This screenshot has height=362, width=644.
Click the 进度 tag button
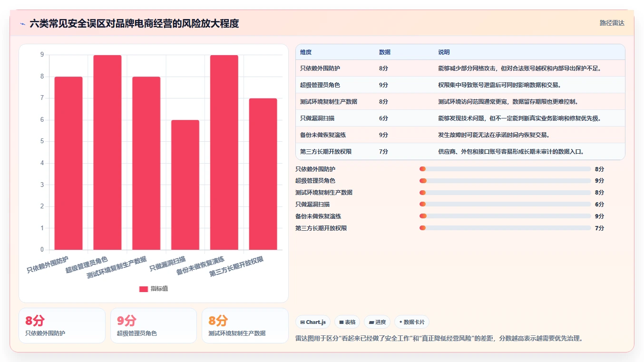(x=377, y=322)
